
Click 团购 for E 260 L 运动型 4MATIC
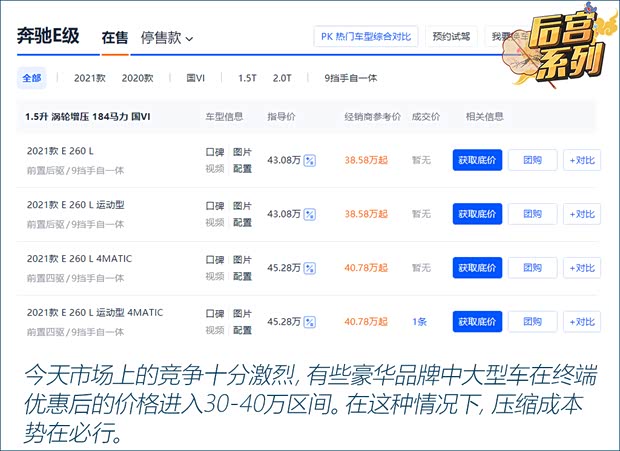[x=533, y=321]
